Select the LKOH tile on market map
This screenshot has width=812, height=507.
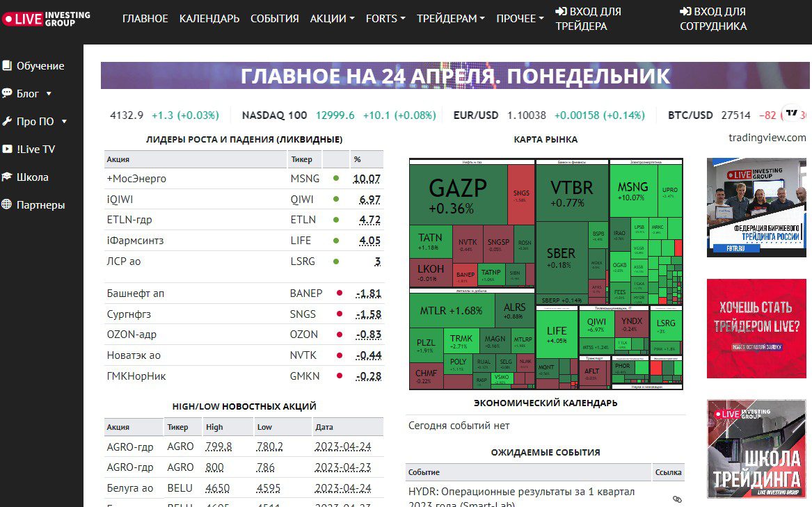tap(430, 273)
